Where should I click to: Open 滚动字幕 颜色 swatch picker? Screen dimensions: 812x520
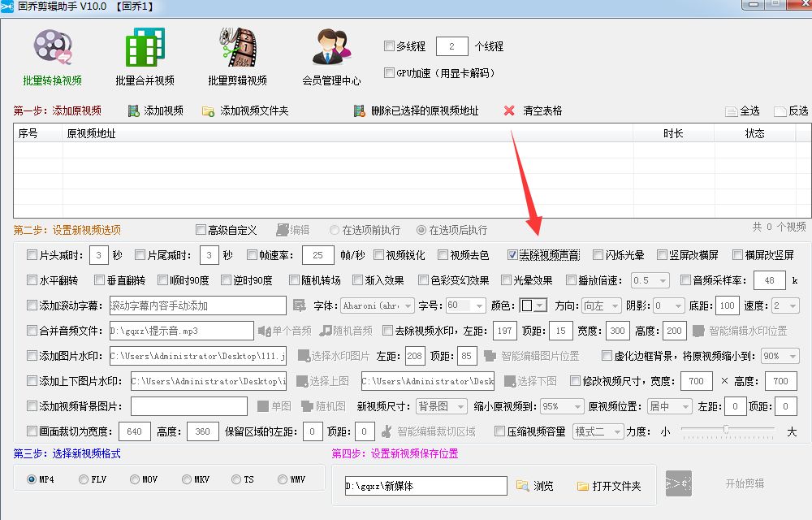tap(533, 305)
